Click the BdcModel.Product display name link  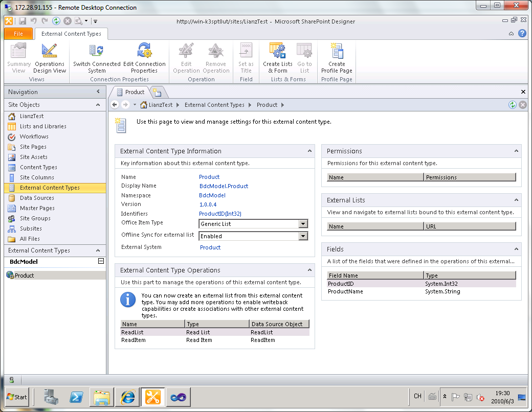[x=224, y=186]
